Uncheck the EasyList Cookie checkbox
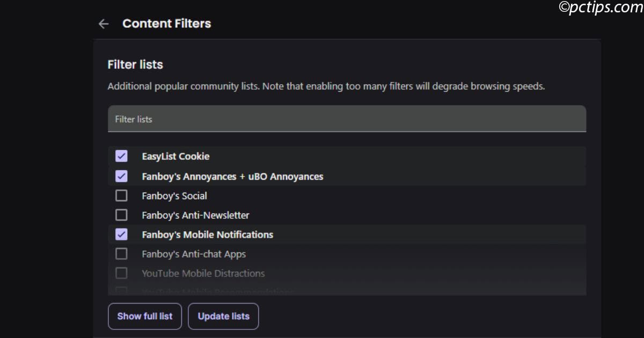The width and height of the screenshot is (644, 338). pyautogui.click(x=122, y=157)
